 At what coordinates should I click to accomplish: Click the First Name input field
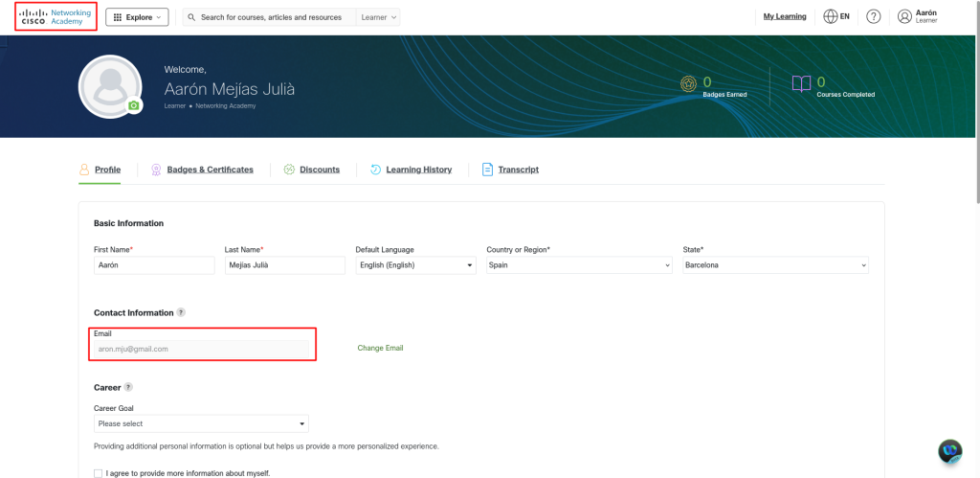coord(154,265)
